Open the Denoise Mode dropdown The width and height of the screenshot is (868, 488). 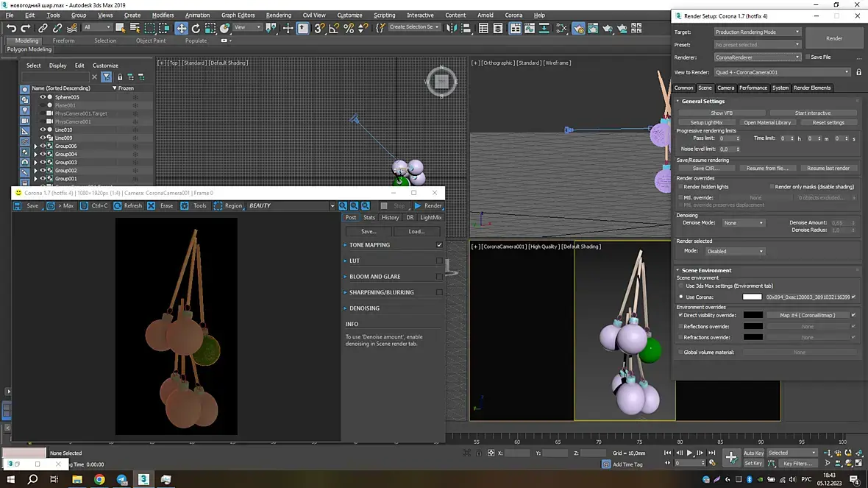[744, 223]
